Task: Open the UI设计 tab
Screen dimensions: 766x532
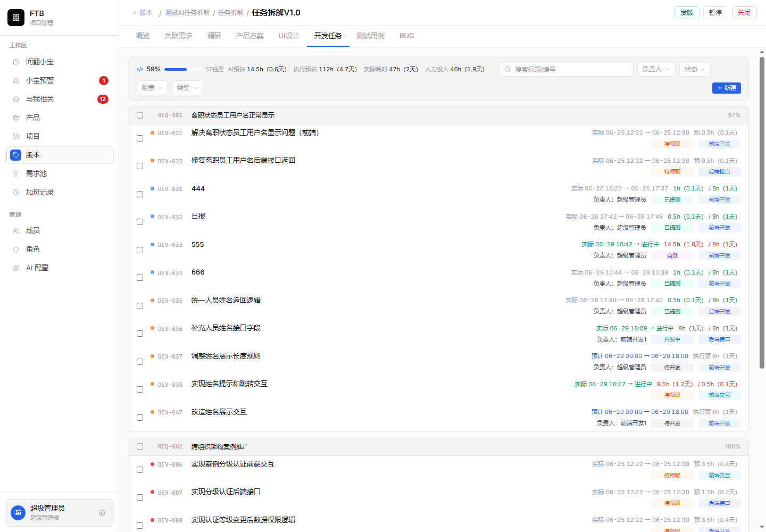Action: [289, 36]
